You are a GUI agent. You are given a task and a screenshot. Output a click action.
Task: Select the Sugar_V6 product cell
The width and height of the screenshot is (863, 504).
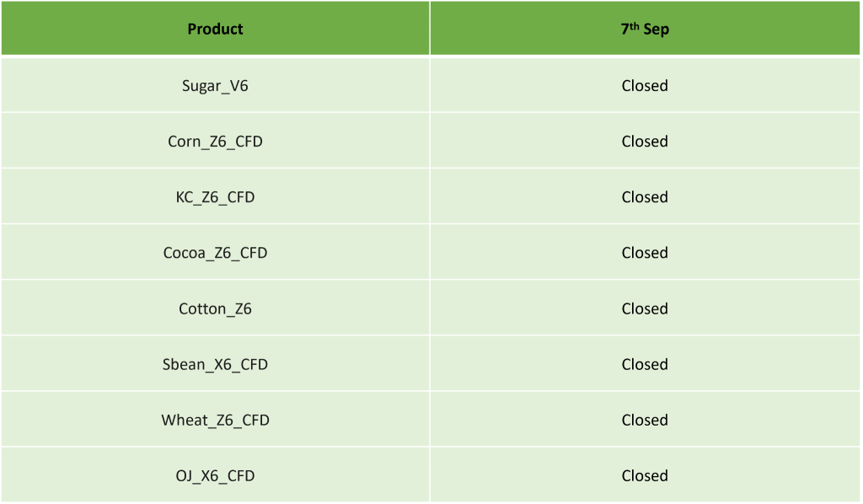click(215, 86)
